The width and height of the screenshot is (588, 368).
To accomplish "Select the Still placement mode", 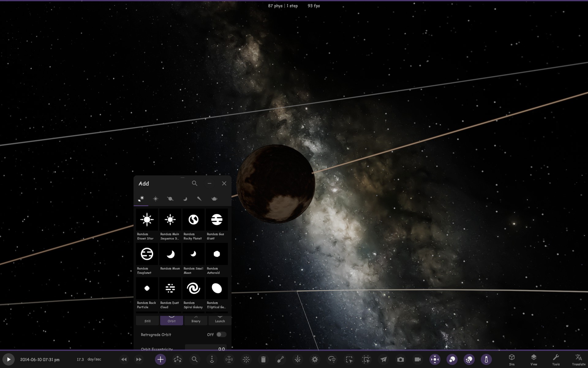I will (147, 320).
